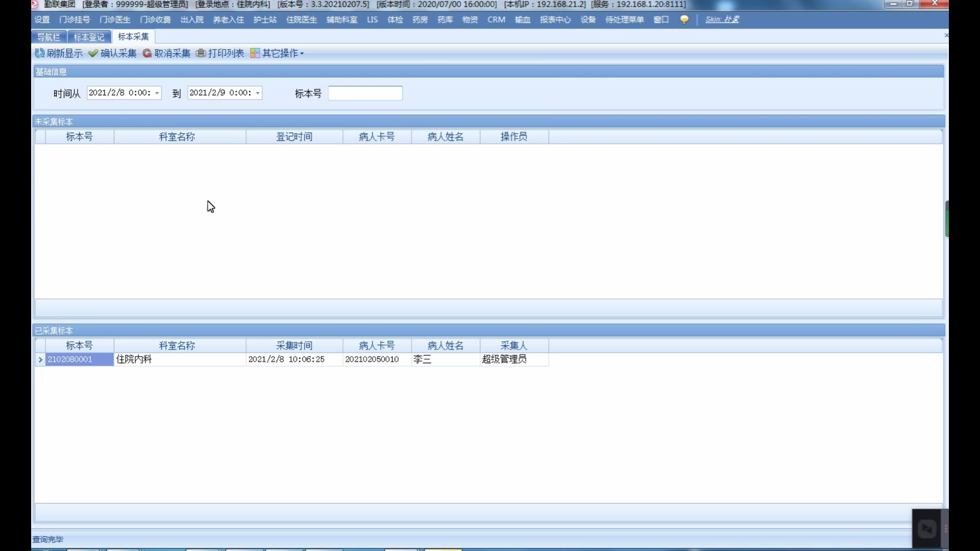Click the 住院内科 department cell
The height and width of the screenshot is (551, 980).
point(180,359)
